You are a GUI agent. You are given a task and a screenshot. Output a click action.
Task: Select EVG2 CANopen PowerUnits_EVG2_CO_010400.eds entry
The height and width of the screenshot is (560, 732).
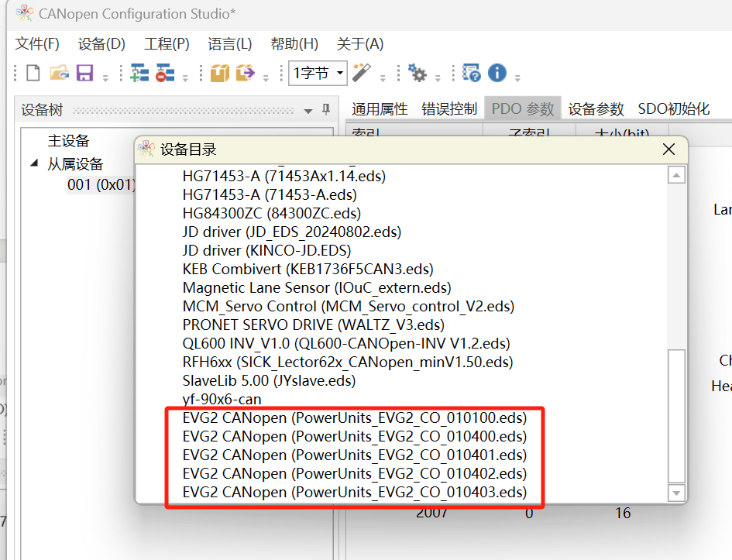[354, 436]
